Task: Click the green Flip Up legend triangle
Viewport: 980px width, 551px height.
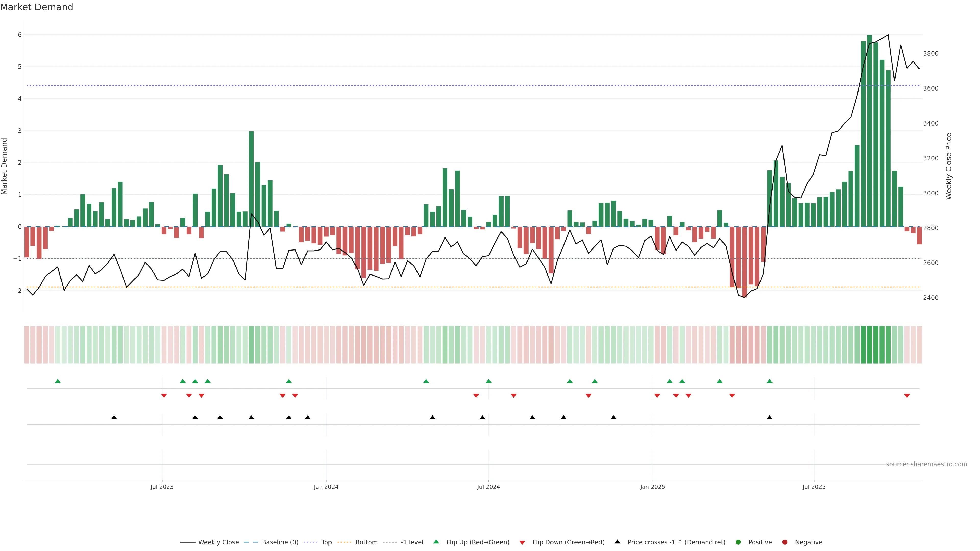Action: (436, 542)
